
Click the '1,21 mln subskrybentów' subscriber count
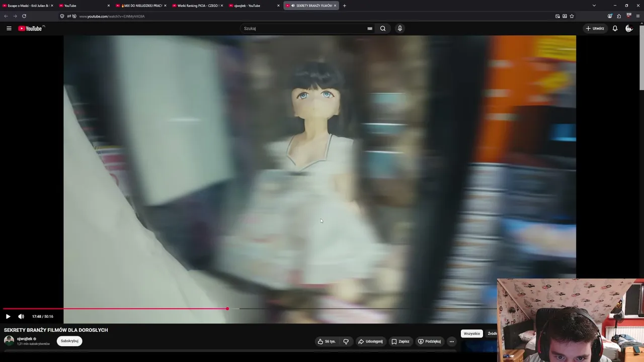(33, 344)
